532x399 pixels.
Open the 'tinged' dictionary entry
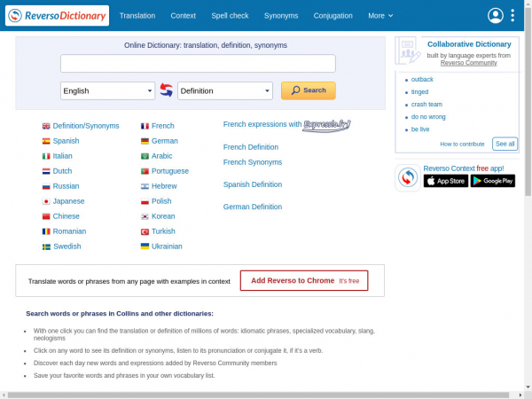419,92
